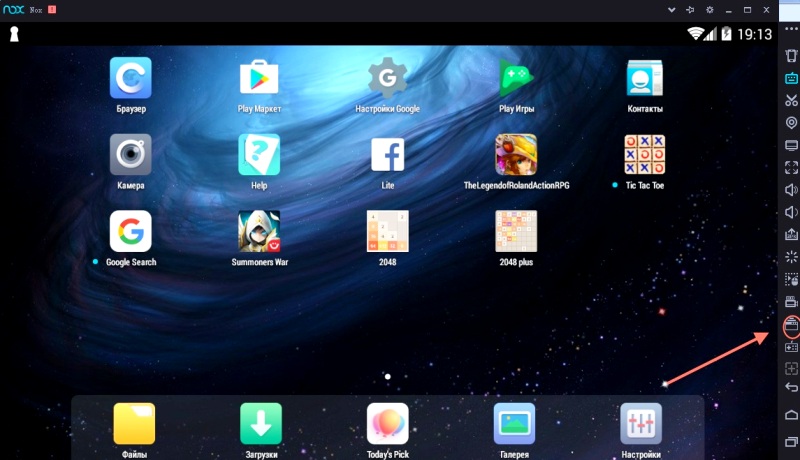This screenshot has height=460, width=800.
Task: Toggle fullscreen from the Nox sidebar
Action: [x=791, y=167]
